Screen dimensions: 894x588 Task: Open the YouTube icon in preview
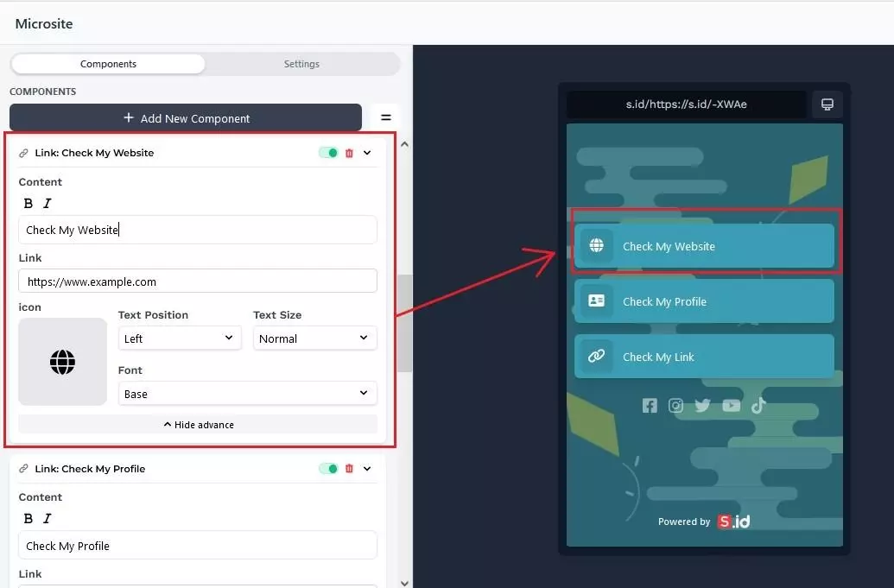[x=731, y=406]
